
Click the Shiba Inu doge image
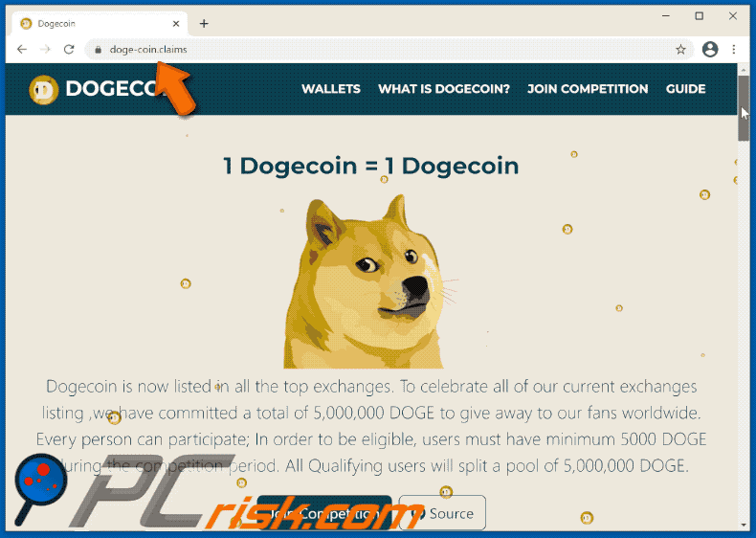368,281
